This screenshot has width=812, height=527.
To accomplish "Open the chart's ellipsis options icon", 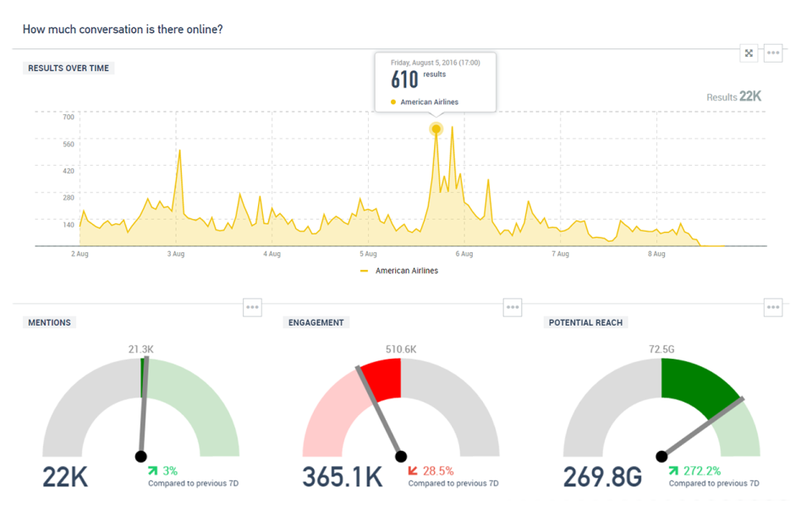I will (x=772, y=52).
